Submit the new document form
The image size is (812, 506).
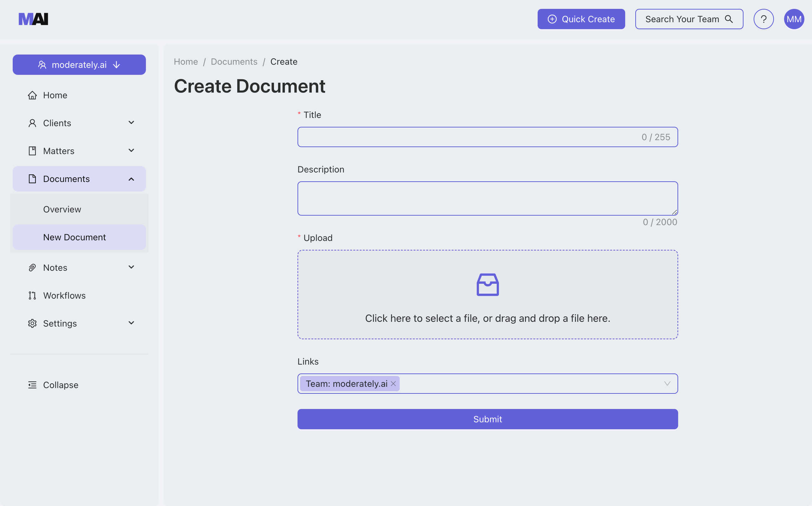[487, 419]
